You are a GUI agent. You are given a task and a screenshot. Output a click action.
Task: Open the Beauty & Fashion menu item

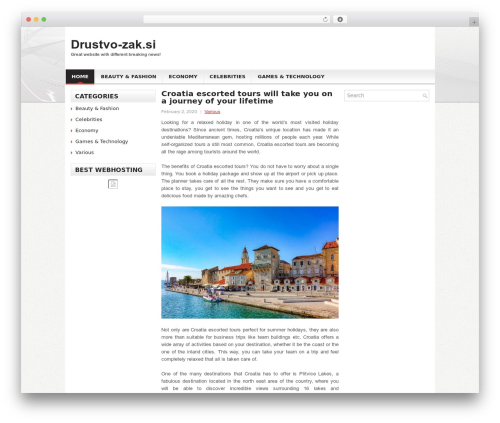[x=128, y=77]
